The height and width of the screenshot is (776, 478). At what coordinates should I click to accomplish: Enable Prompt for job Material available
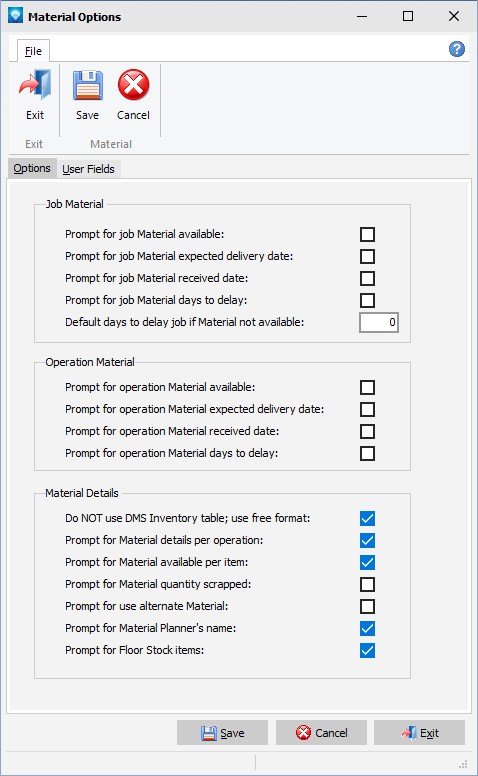click(367, 234)
